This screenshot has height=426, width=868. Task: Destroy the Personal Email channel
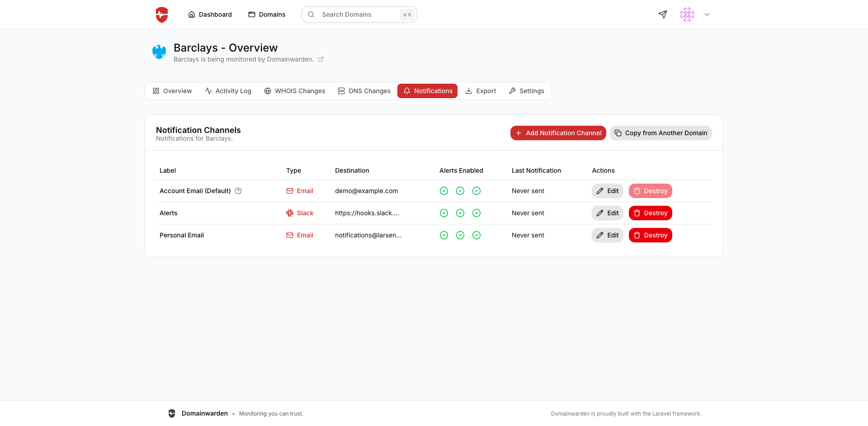tap(650, 235)
